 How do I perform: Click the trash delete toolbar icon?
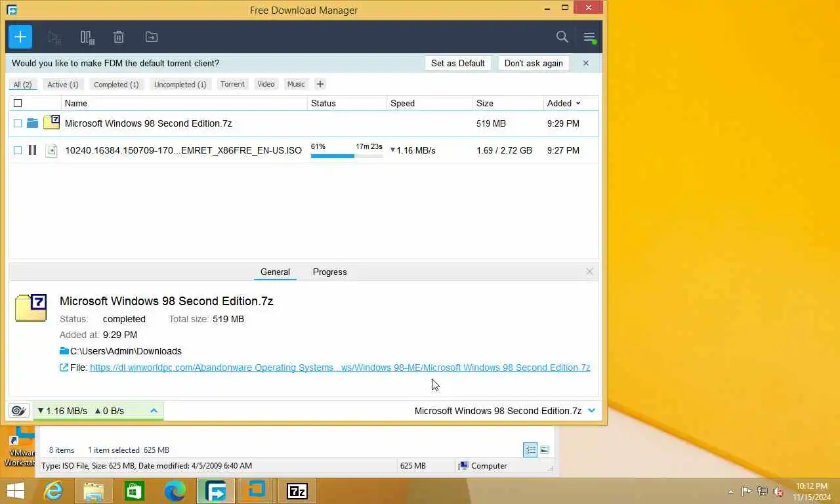coord(119,37)
